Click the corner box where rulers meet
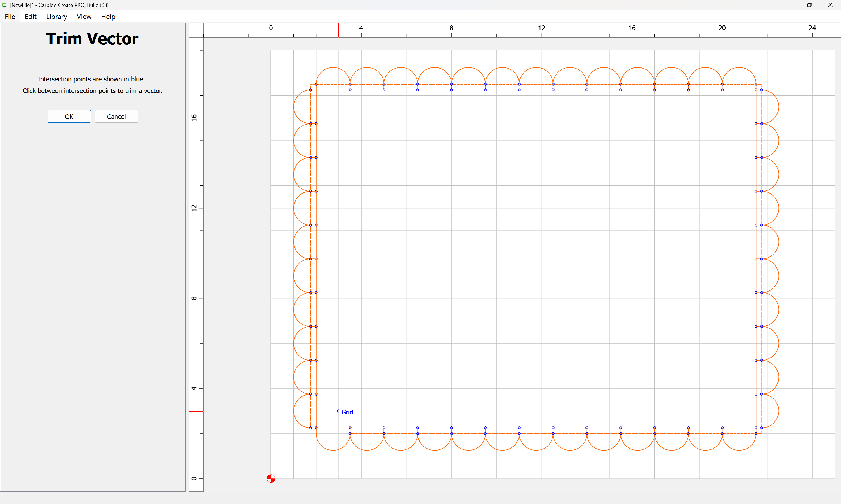841x504 pixels. click(196, 30)
